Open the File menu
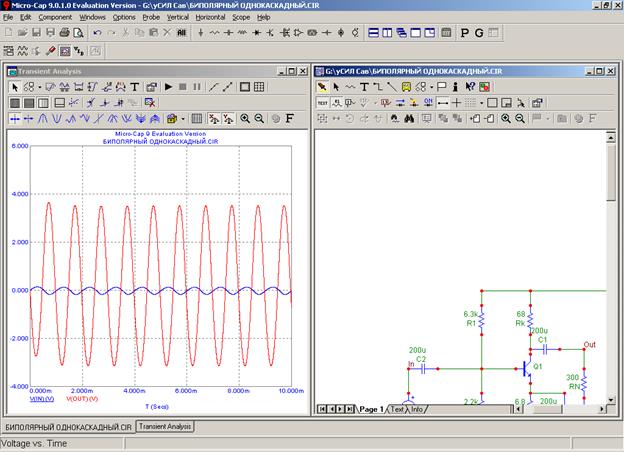This screenshot has width=624, height=452. [x=8, y=17]
